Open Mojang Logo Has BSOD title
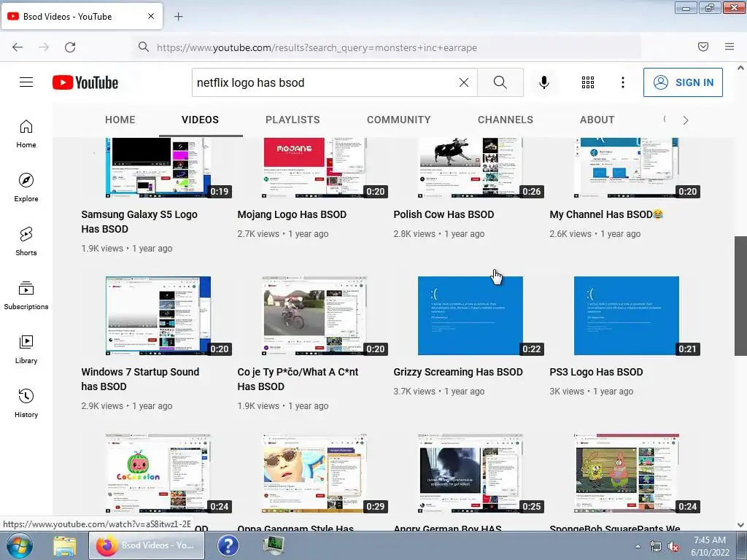 click(292, 214)
